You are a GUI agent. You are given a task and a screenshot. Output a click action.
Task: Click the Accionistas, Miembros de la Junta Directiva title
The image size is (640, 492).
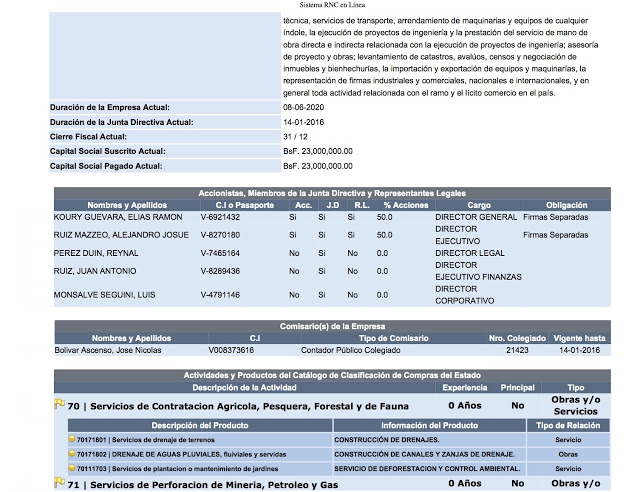332,194
